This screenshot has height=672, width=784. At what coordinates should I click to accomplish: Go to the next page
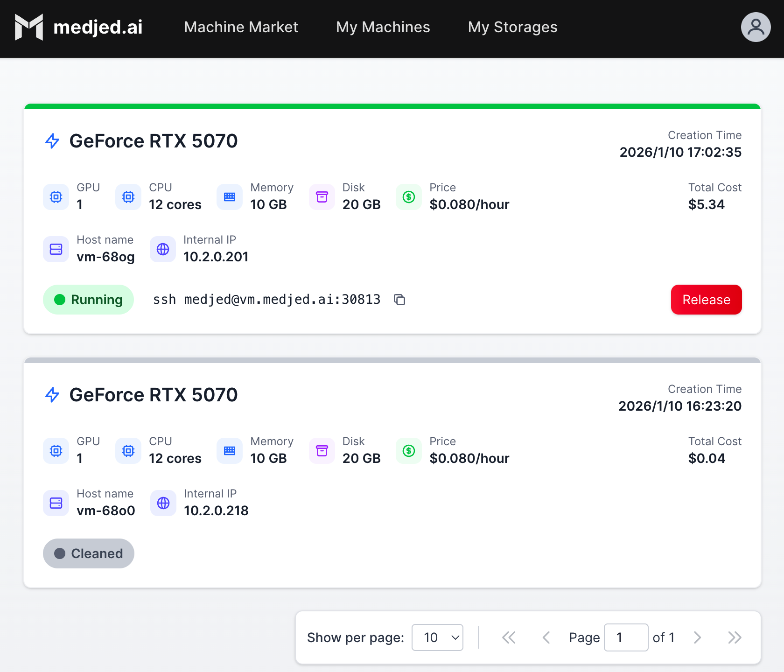pos(697,637)
